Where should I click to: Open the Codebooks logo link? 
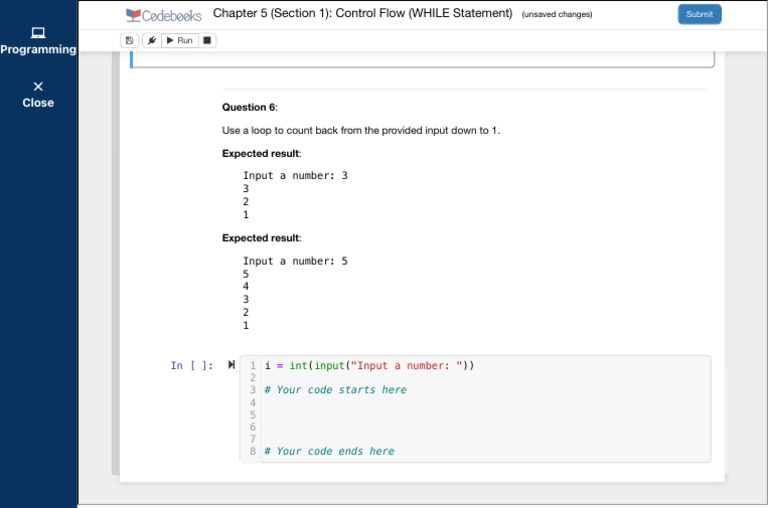164,16
